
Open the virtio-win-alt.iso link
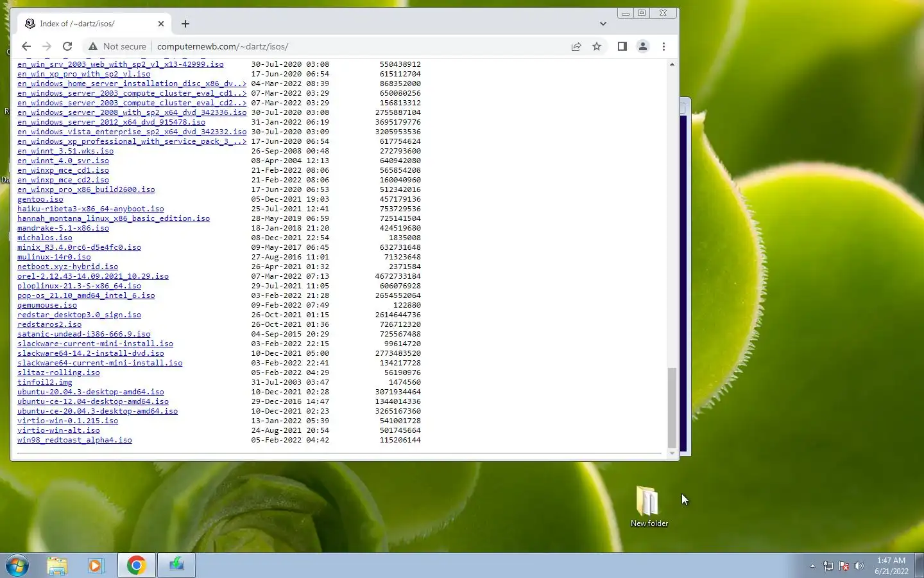[58, 430]
